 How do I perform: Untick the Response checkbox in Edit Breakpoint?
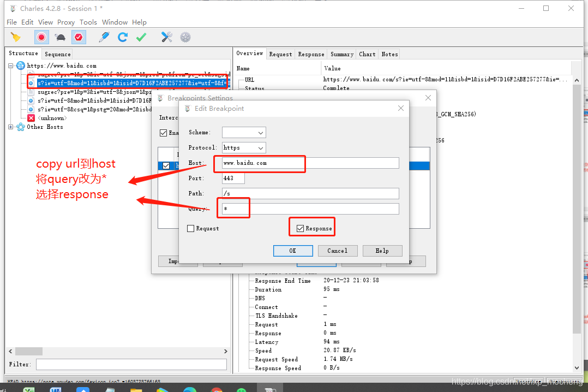coord(301,228)
